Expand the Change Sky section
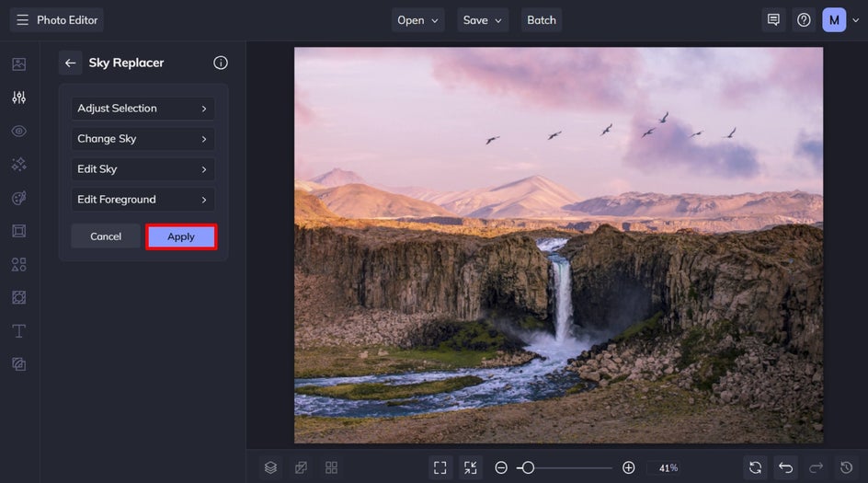Image resolution: width=868 pixels, height=483 pixels. click(143, 139)
